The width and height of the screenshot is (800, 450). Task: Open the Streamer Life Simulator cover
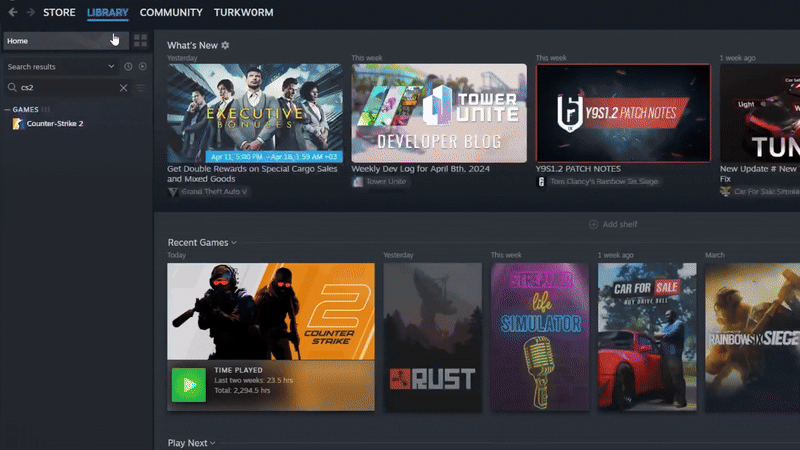[540, 337]
